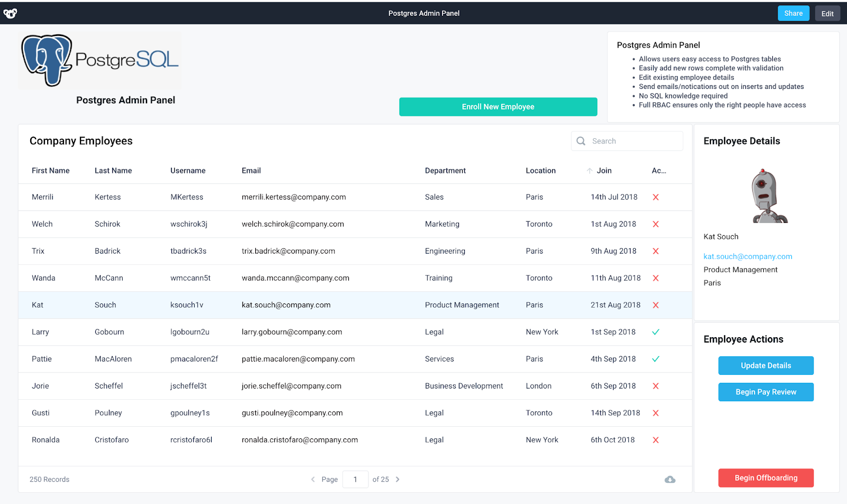Click the page number input field

coord(355,479)
